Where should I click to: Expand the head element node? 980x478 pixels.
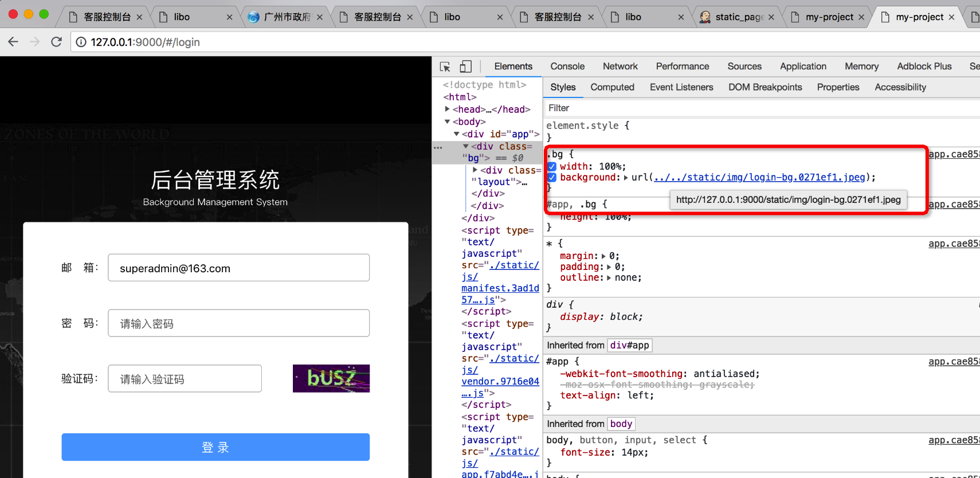click(x=447, y=109)
